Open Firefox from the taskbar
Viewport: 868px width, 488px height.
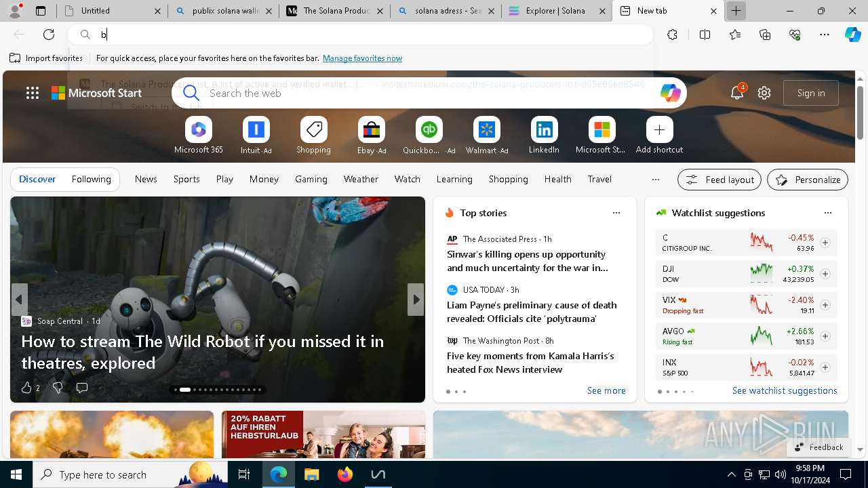coord(345,474)
